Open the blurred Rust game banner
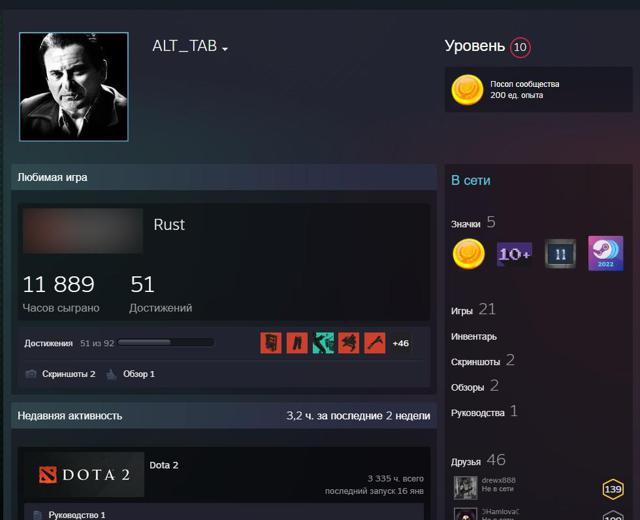Image resolution: width=640 pixels, height=520 pixels. point(82,231)
